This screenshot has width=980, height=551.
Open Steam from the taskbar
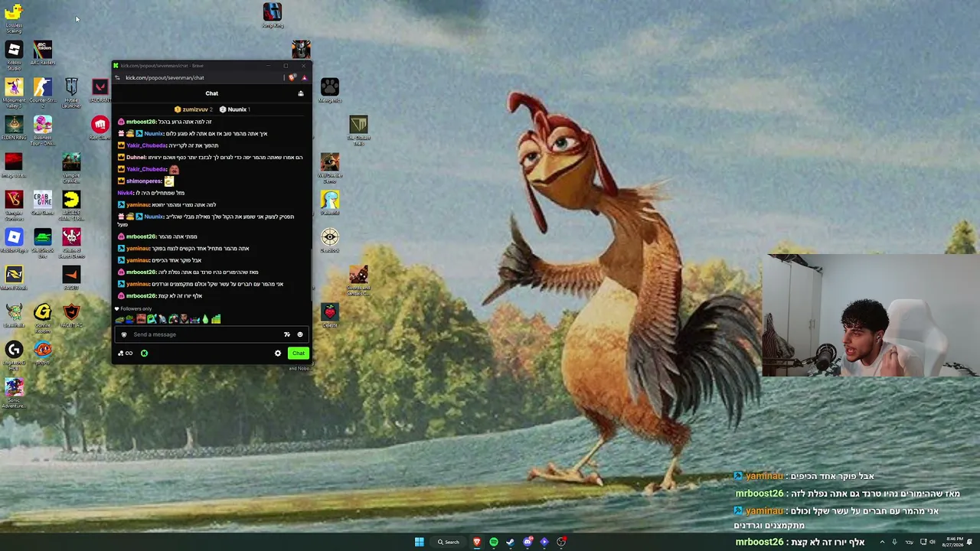pos(511,542)
